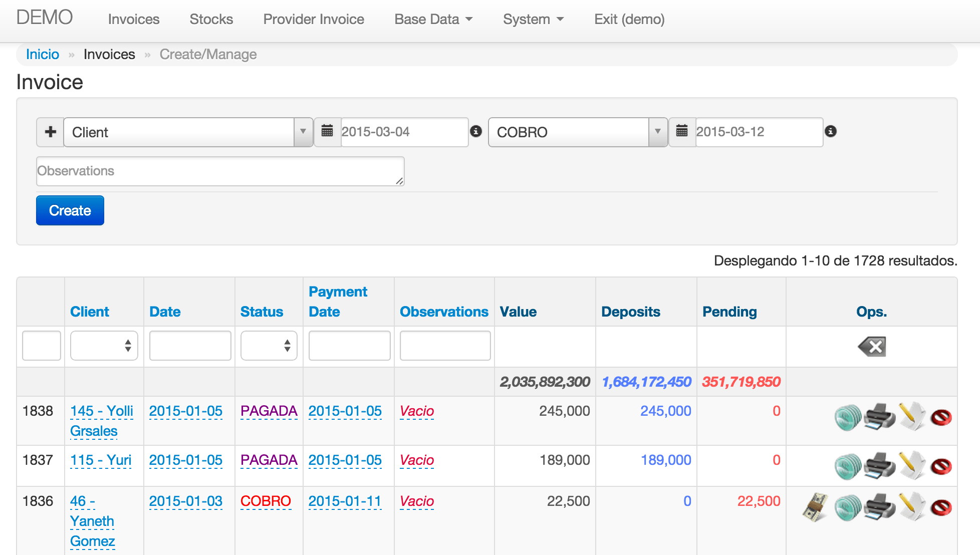Sort the table by Observations header
Viewport: 980px width, 555px height.
(x=444, y=312)
